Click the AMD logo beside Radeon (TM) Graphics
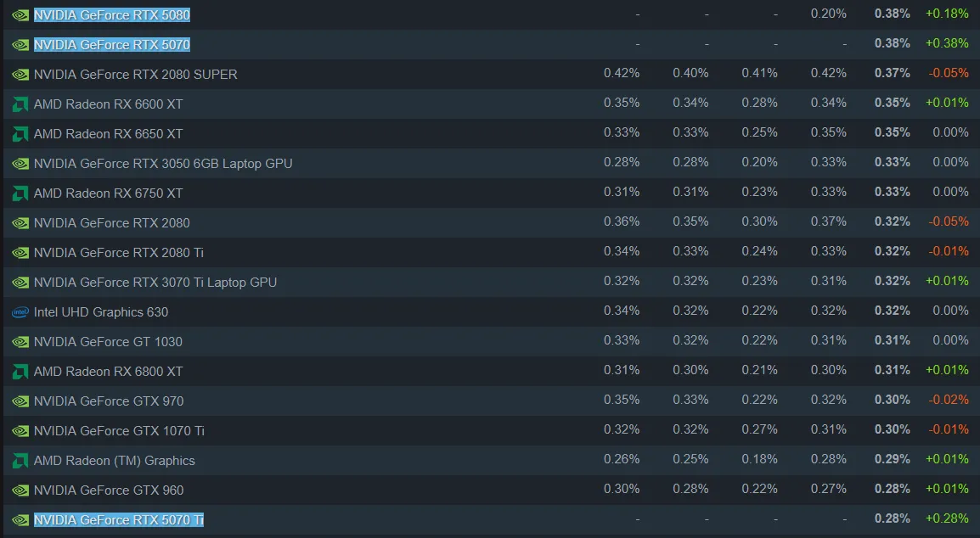The width and height of the screenshot is (980, 538). pyautogui.click(x=20, y=461)
